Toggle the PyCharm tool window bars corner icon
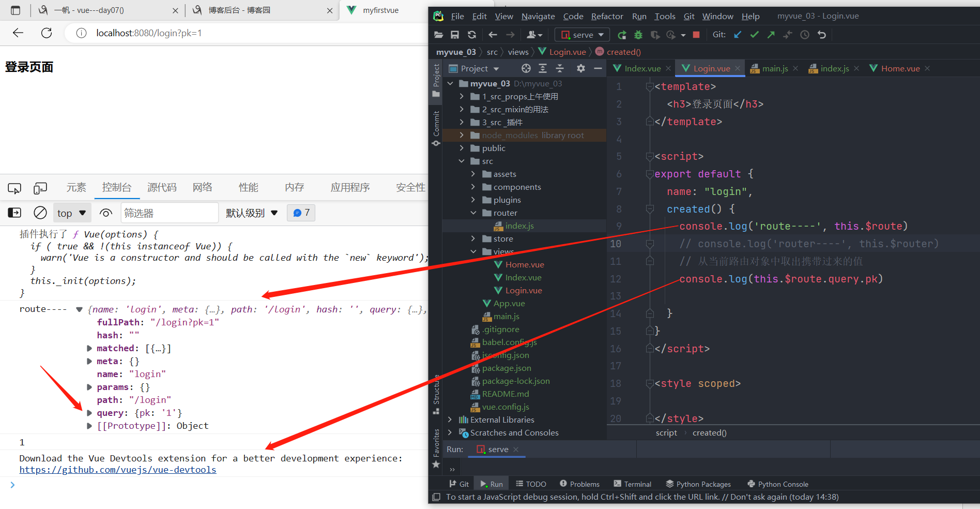The width and height of the screenshot is (980, 509). [x=436, y=497]
